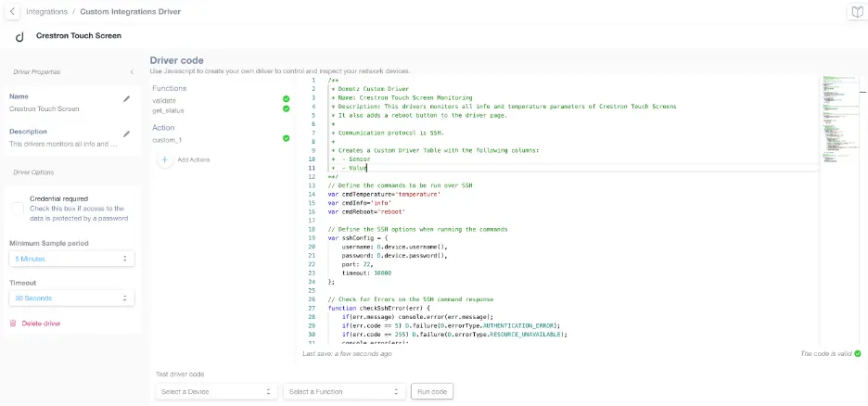Click the Driver Options heading
Screen dimensions: 868x406
click(33, 172)
